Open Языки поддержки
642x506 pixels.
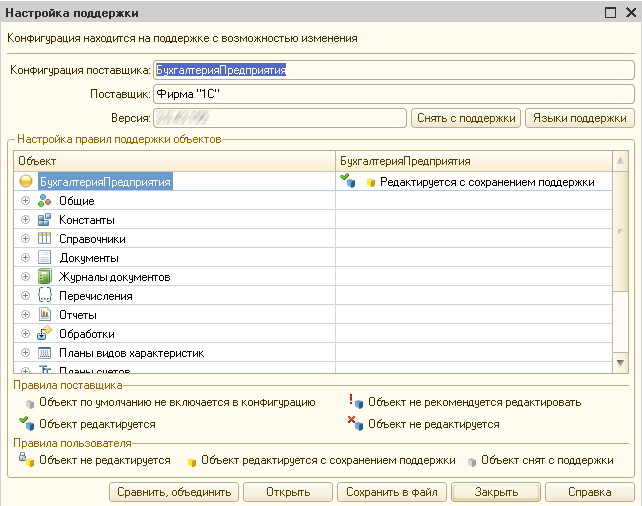579,118
